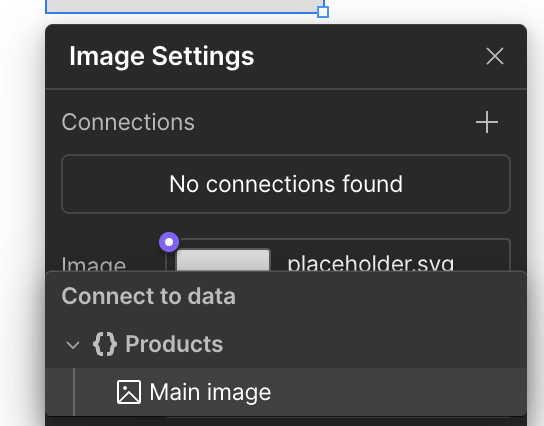Click the purple data binding dot

tap(169, 242)
